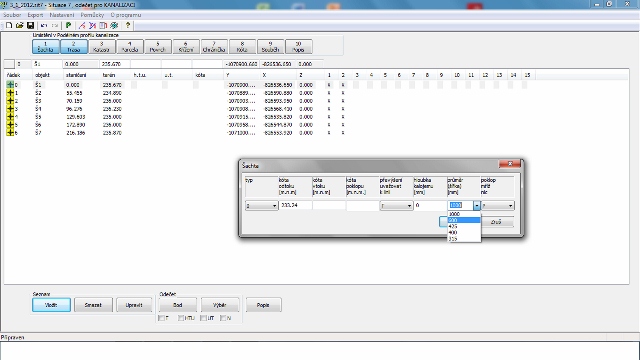This screenshot has height=360, width=640.
Task: Choose 315 from průměr list
Action: coord(464,239)
